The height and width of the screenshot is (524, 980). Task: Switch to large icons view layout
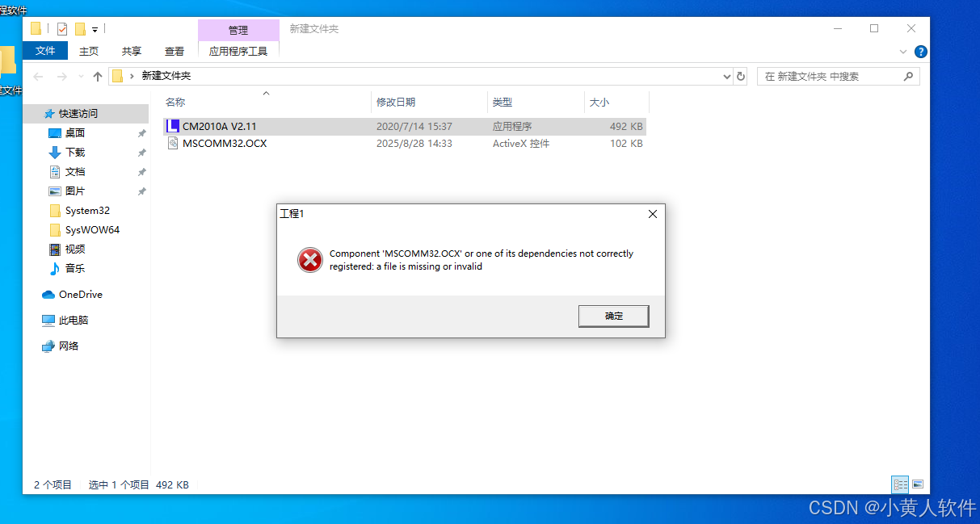tap(917, 484)
